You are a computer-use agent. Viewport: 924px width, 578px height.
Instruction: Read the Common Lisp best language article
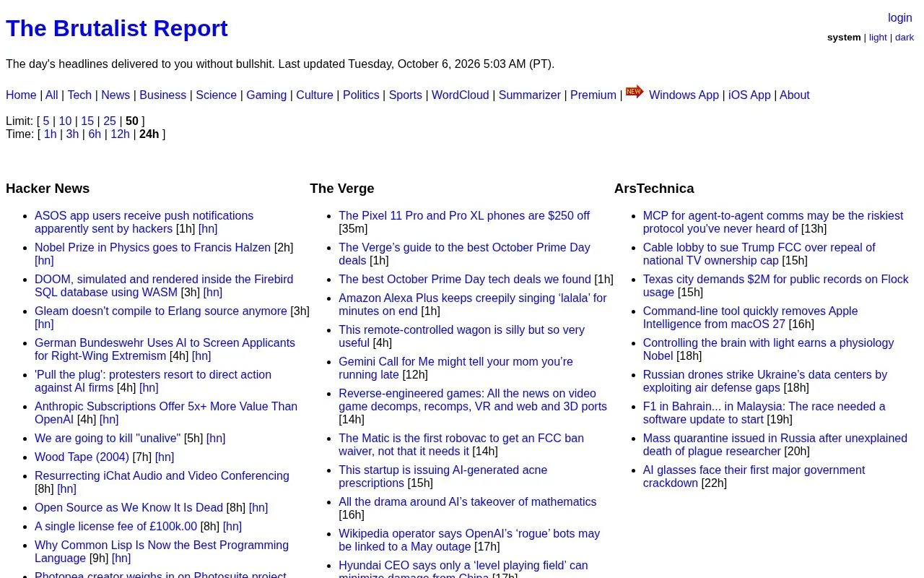point(162,552)
